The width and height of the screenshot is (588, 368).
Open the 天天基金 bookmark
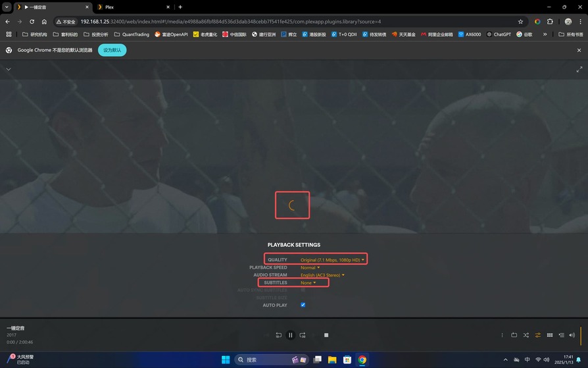pyautogui.click(x=403, y=34)
